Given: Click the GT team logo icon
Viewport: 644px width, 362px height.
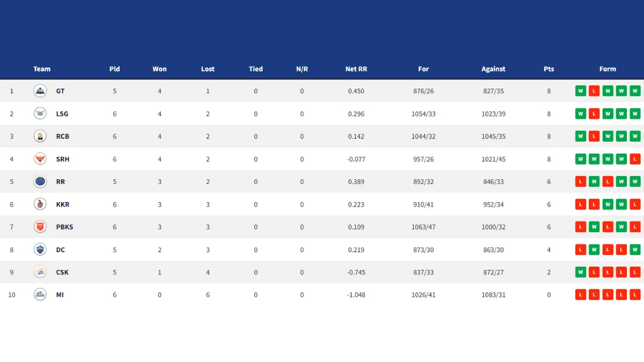Looking at the screenshot, I should (x=40, y=91).
